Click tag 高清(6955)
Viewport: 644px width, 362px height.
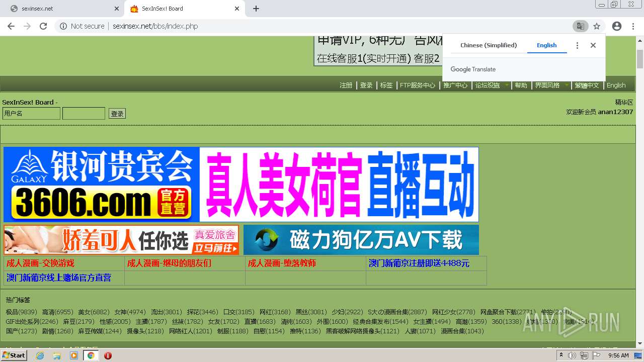(x=57, y=312)
